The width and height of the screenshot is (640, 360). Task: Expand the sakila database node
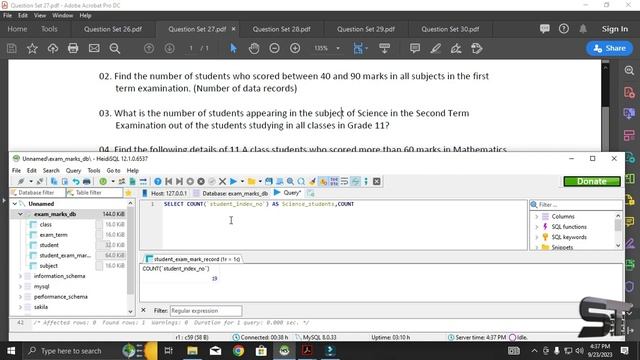pyautogui.click(x=20, y=307)
